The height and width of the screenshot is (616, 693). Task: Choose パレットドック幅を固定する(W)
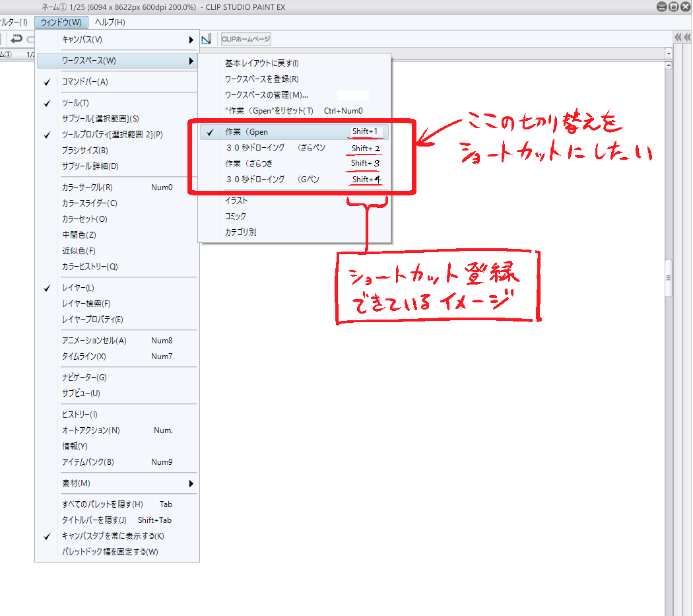[117, 552]
